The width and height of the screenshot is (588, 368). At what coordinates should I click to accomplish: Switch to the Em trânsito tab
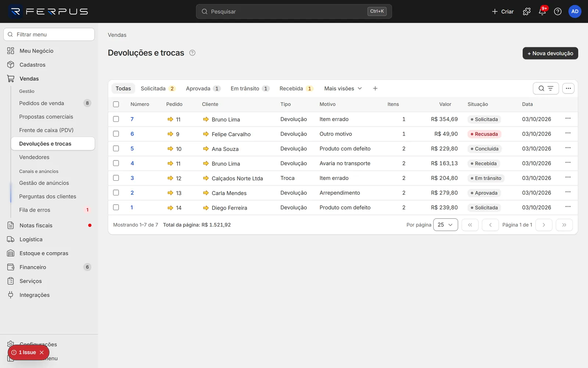pos(250,88)
